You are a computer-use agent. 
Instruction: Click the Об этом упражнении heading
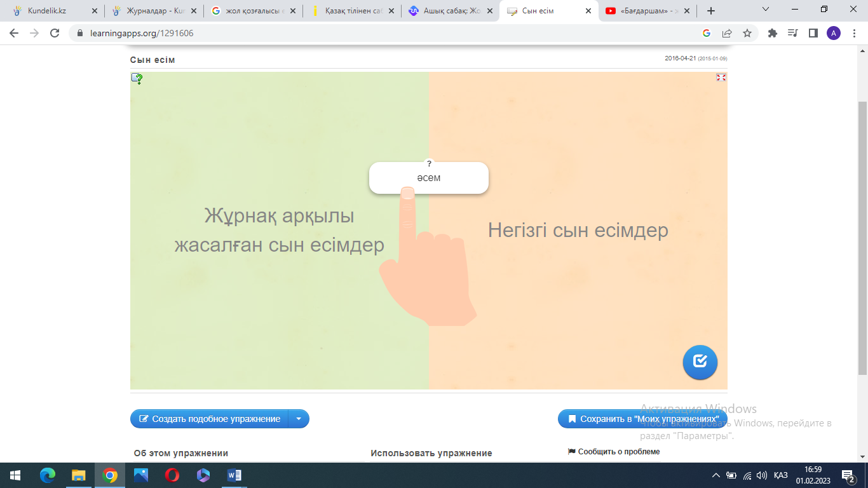[x=181, y=453]
